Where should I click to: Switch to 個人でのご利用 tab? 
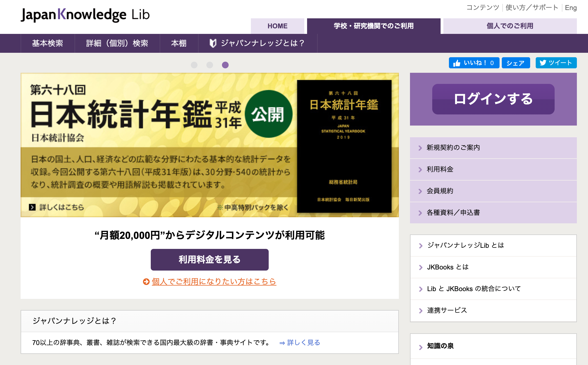click(x=510, y=26)
